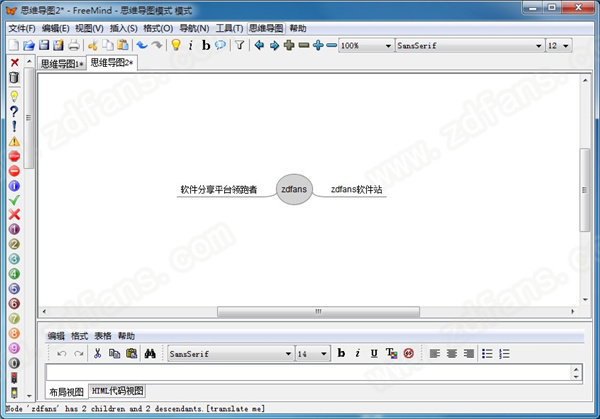Open a file with the folder icon

29,45
